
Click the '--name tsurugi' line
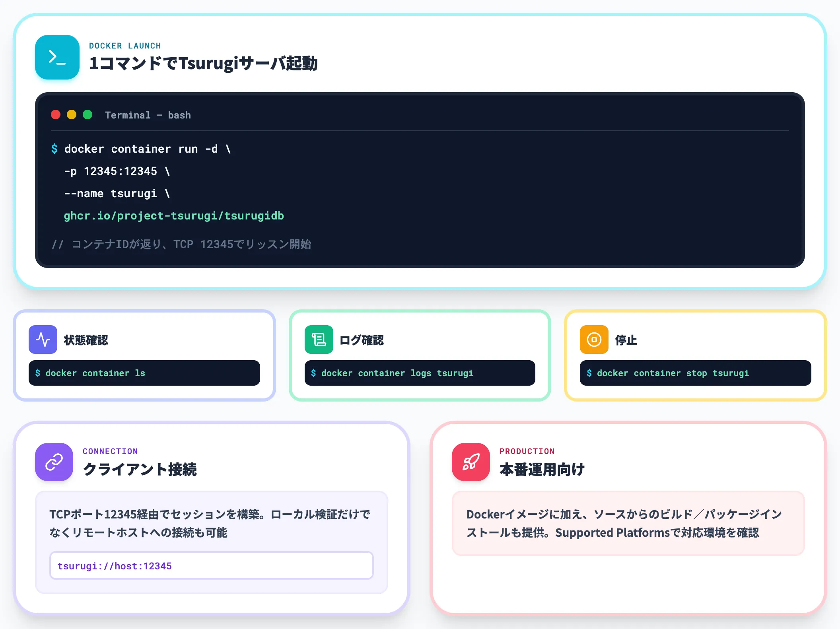(x=117, y=194)
